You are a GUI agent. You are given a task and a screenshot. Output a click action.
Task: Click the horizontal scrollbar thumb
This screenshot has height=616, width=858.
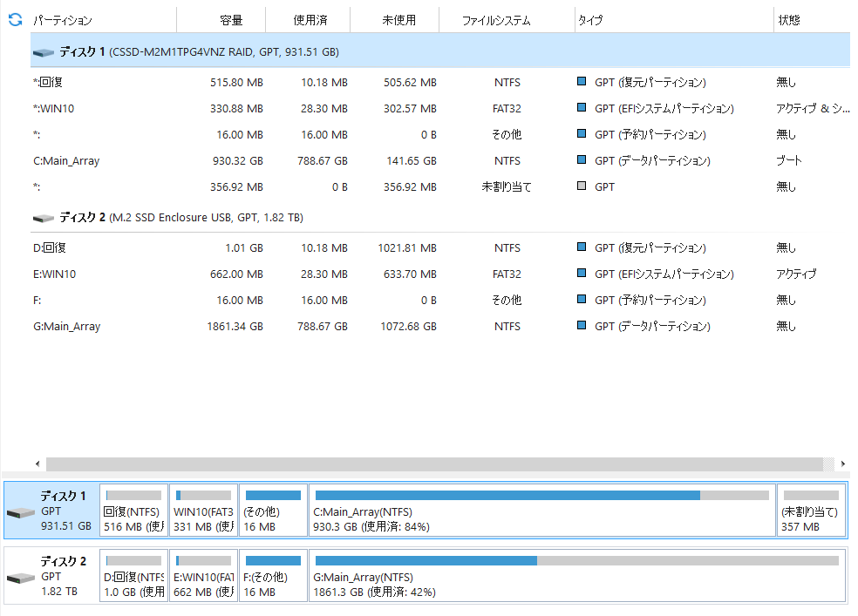pos(434,464)
